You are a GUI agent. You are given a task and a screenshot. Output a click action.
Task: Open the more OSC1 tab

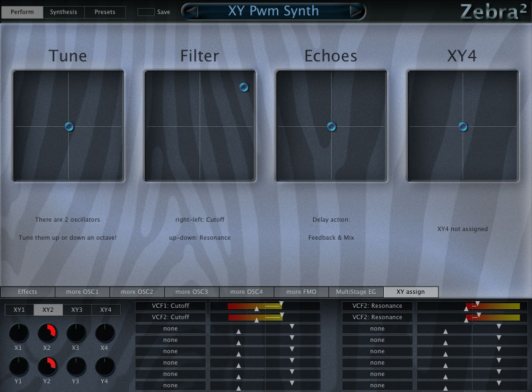pyautogui.click(x=82, y=292)
